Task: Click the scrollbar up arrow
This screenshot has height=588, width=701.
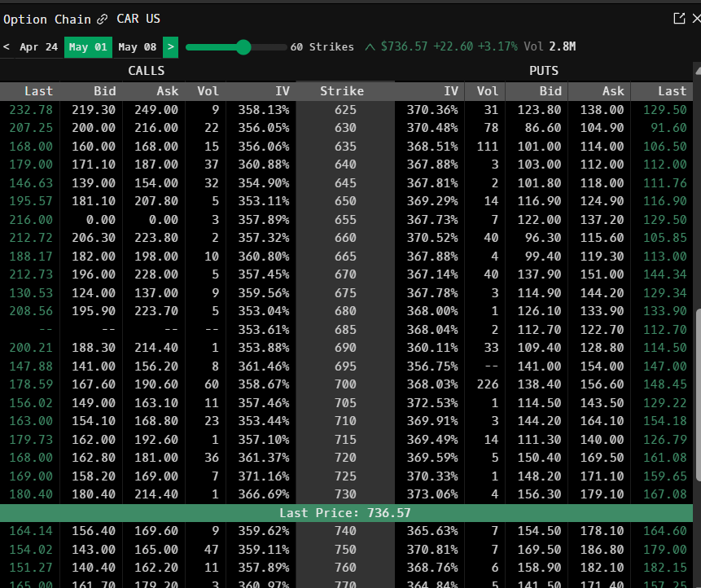Action: pyautogui.click(x=698, y=71)
